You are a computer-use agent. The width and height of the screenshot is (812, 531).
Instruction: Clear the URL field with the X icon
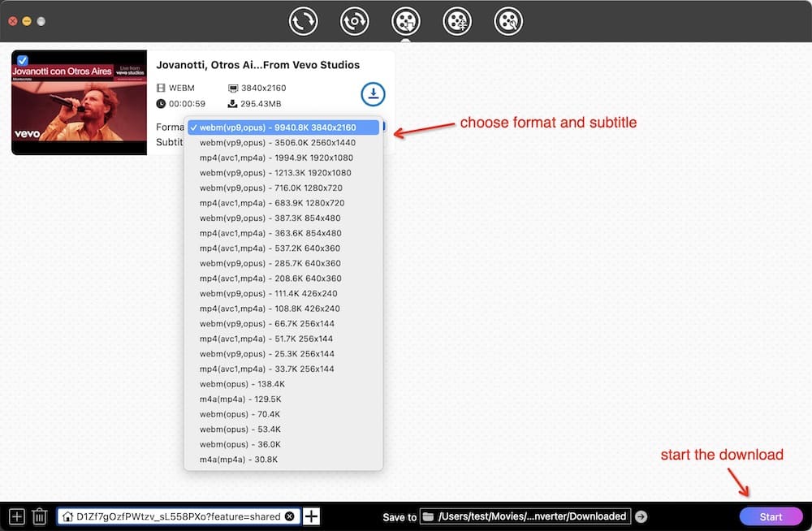pos(290,516)
